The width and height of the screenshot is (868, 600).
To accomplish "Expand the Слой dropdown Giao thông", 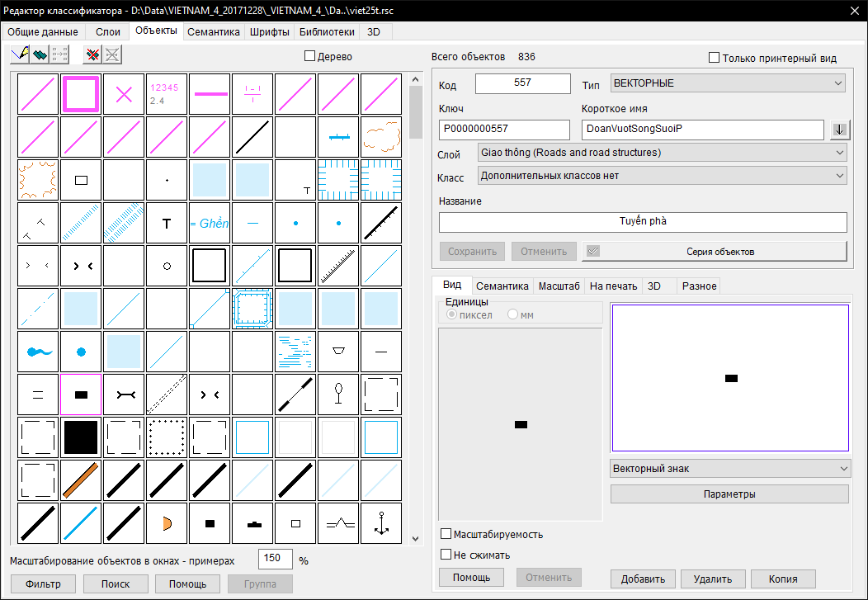I will click(x=662, y=153).
